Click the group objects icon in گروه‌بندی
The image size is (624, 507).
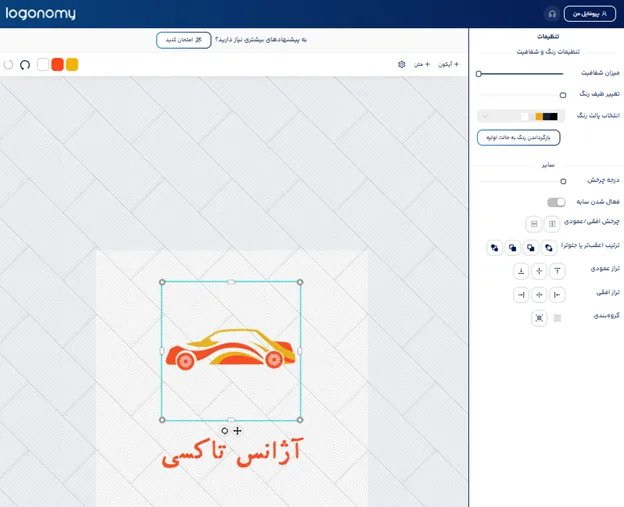(539, 318)
